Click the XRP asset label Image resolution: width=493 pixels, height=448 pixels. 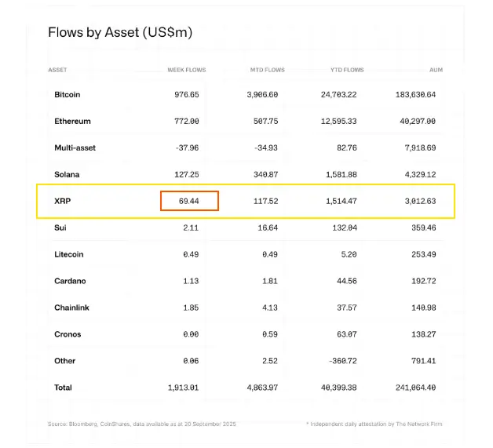click(x=63, y=202)
